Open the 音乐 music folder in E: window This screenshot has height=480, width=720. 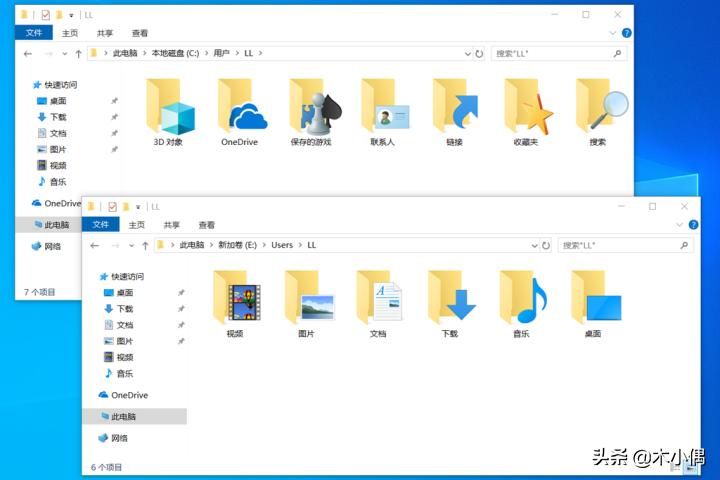coord(522,304)
